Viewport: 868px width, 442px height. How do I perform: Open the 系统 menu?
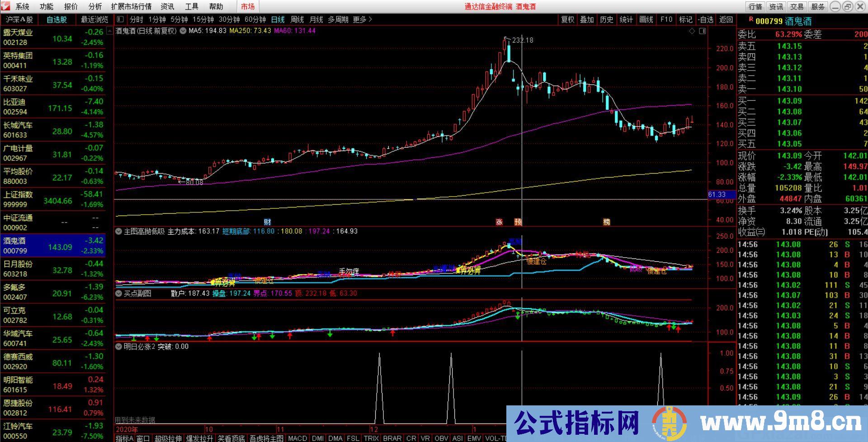[22, 6]
